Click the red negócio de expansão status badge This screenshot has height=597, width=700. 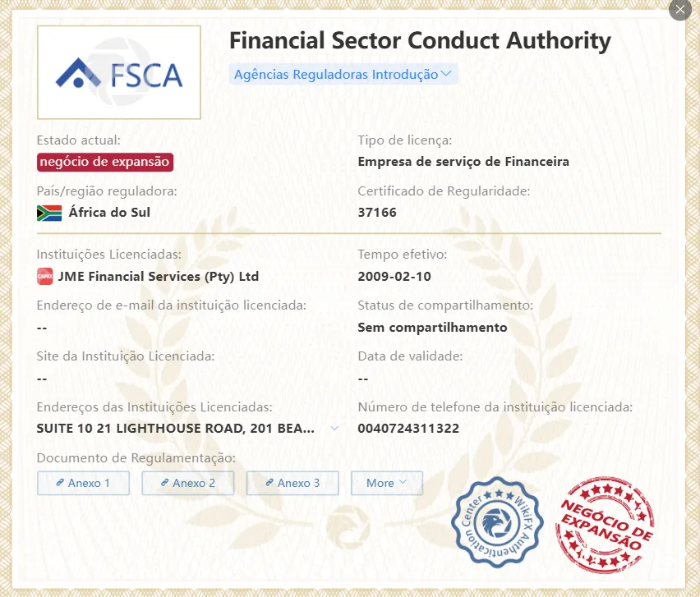tap(105, 162)
